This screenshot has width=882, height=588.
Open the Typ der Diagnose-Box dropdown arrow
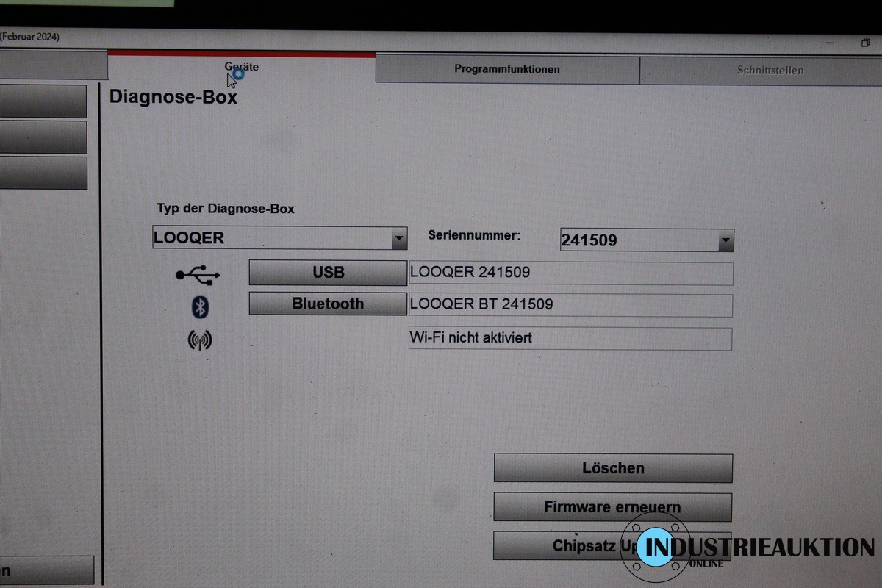click(399, 238)
